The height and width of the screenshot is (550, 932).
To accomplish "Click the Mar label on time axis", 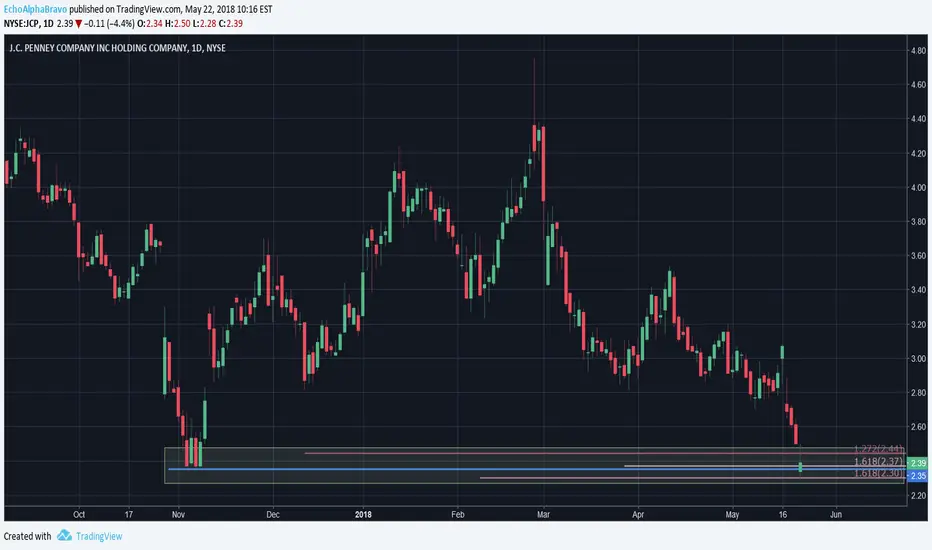I will 543,514.
